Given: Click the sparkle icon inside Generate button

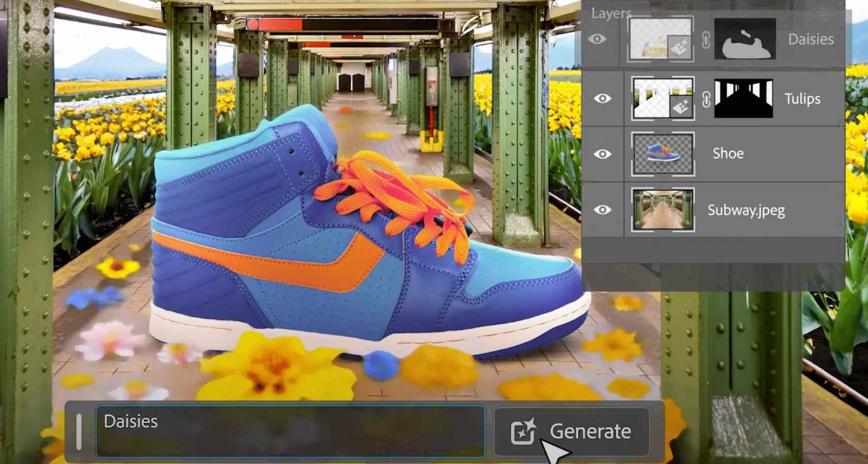Looking at the screenshot, I should (523, 431).
